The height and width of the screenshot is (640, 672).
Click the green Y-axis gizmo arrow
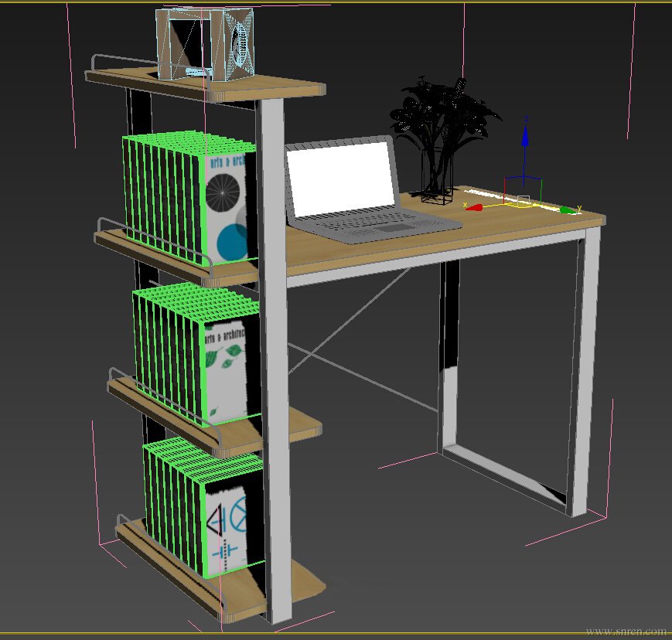(568, 210)
